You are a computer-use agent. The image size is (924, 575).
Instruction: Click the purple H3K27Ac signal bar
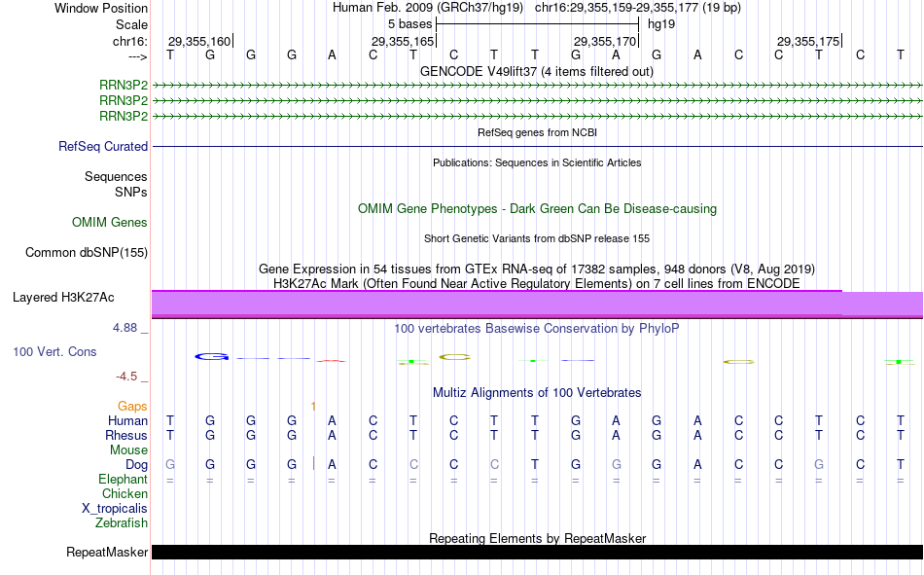(x=537, y=305)
